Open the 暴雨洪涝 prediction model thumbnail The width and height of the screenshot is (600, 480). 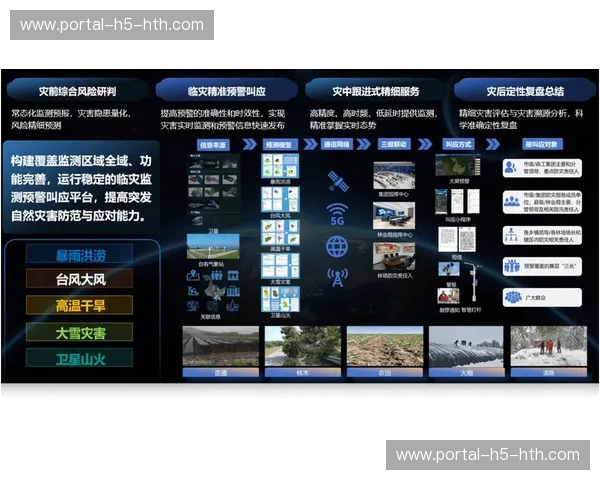pyautogui.click(x=280, y=166)
